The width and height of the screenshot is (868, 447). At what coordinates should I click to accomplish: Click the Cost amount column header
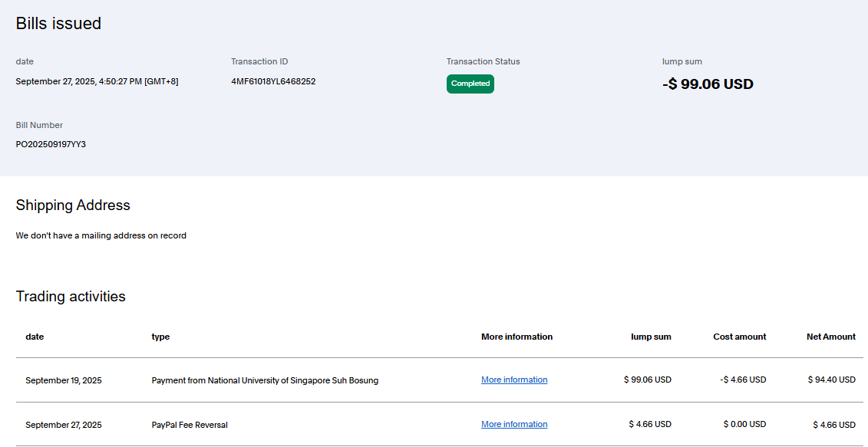click(739, 337)
